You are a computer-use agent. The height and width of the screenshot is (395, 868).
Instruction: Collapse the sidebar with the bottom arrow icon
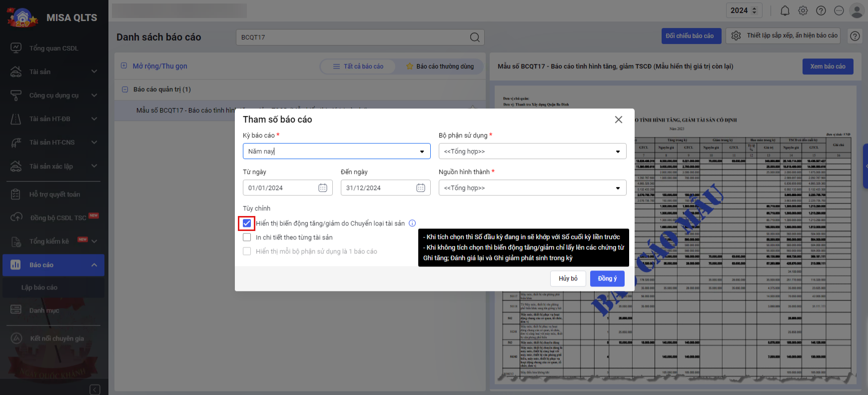pos(95,389)
